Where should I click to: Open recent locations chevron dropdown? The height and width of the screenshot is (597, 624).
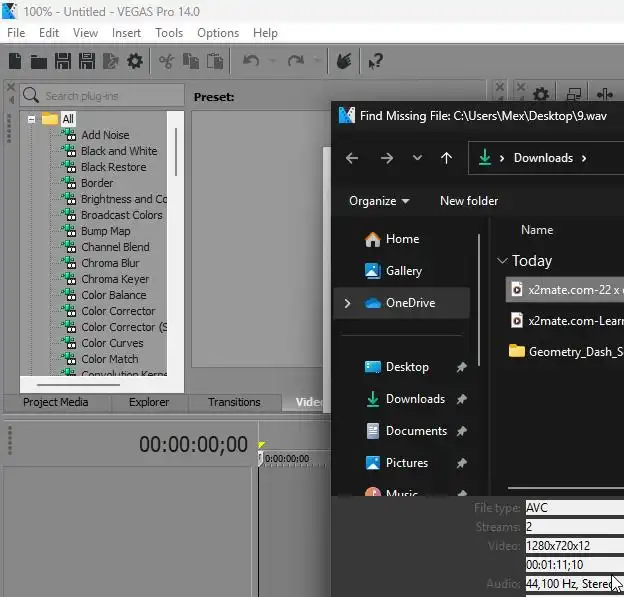click(417, 158)
